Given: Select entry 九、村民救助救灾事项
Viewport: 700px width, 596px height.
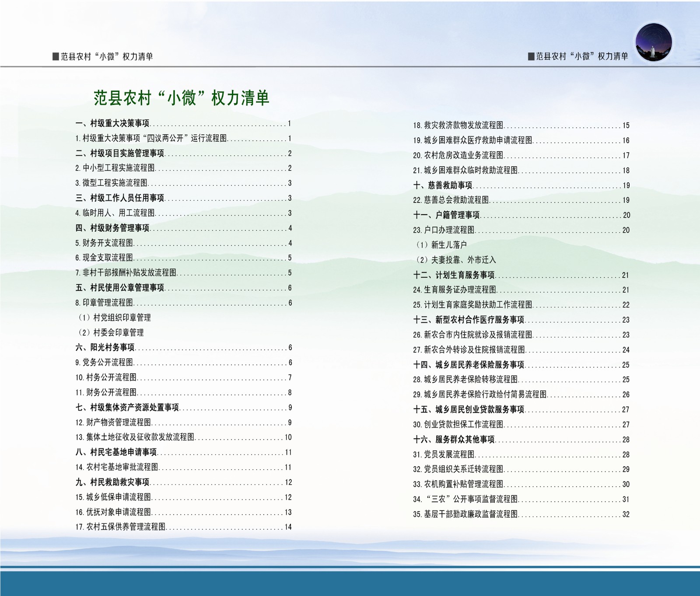Looking at the screenshot, I should [x=183, y=482].
